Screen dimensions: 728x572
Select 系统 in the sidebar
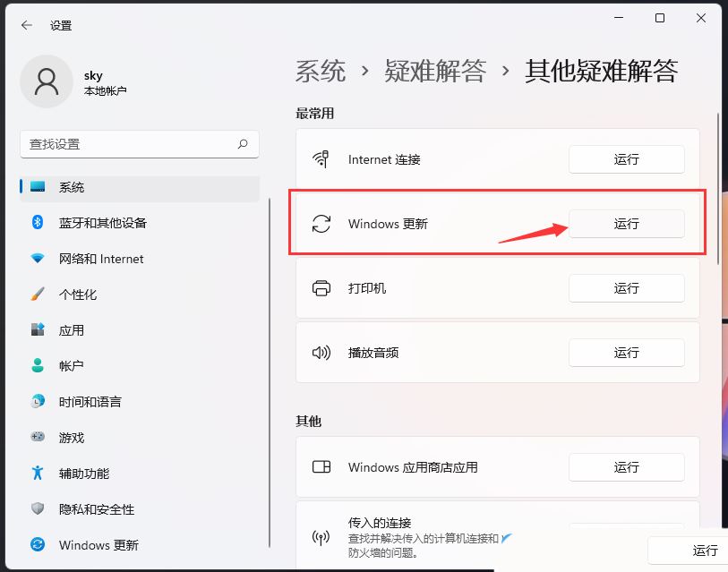[x=140, y=187]
